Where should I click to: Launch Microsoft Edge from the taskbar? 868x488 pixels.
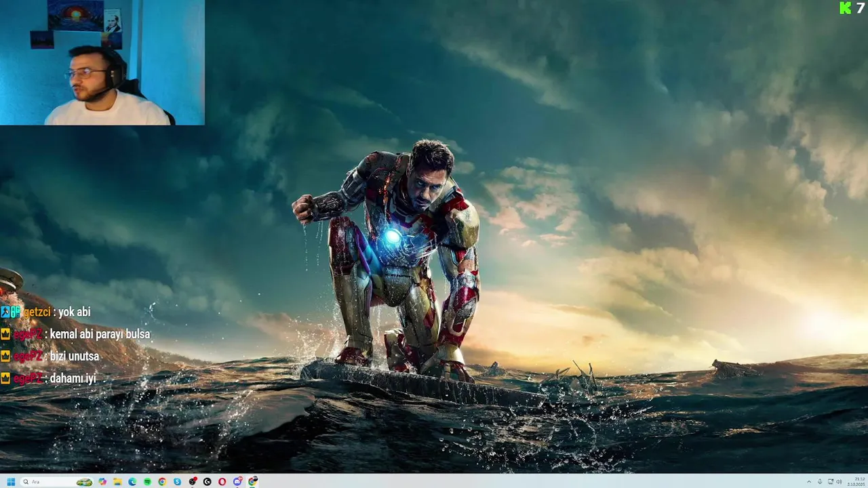coord(132,482)
